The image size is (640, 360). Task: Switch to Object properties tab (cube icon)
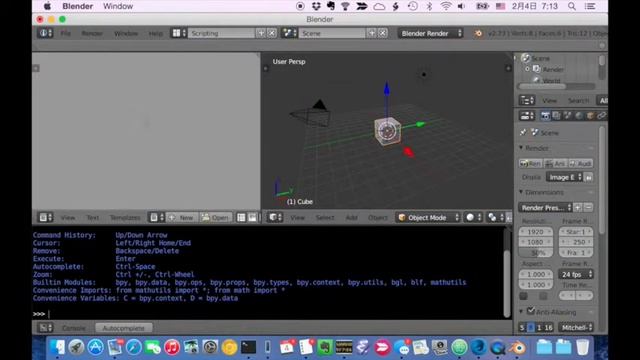tap(590, 116)
